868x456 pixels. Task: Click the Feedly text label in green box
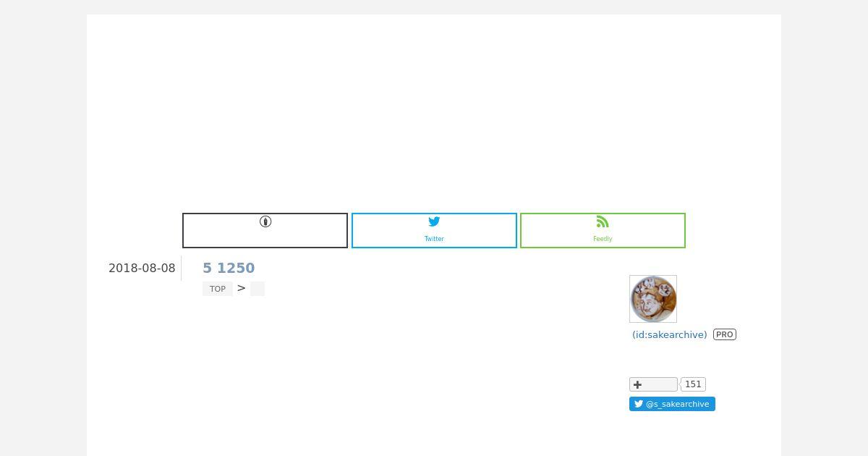[x=603, y=239]
